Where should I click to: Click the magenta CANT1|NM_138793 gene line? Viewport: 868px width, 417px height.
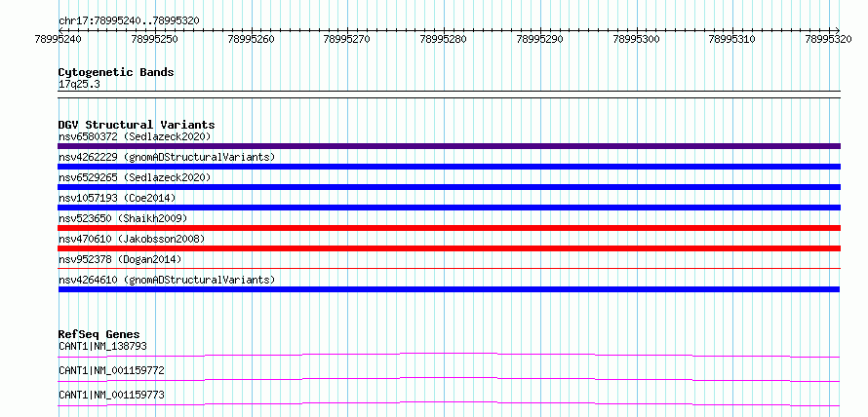[x=449, y=355]
